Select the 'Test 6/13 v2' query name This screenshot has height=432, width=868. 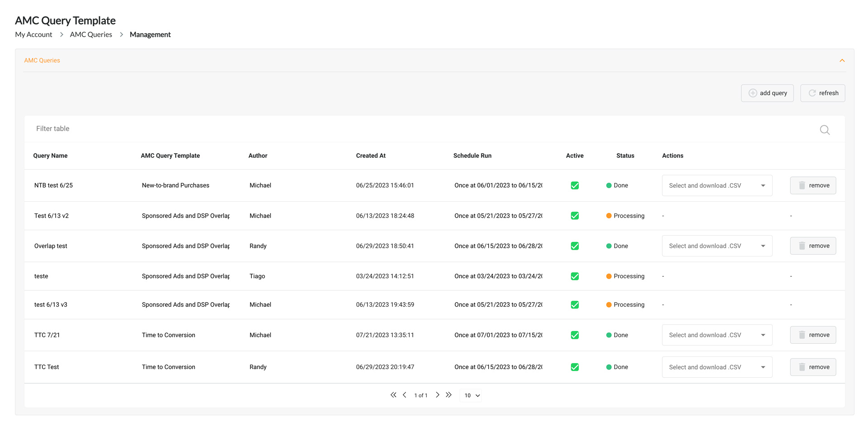(52, 216)
